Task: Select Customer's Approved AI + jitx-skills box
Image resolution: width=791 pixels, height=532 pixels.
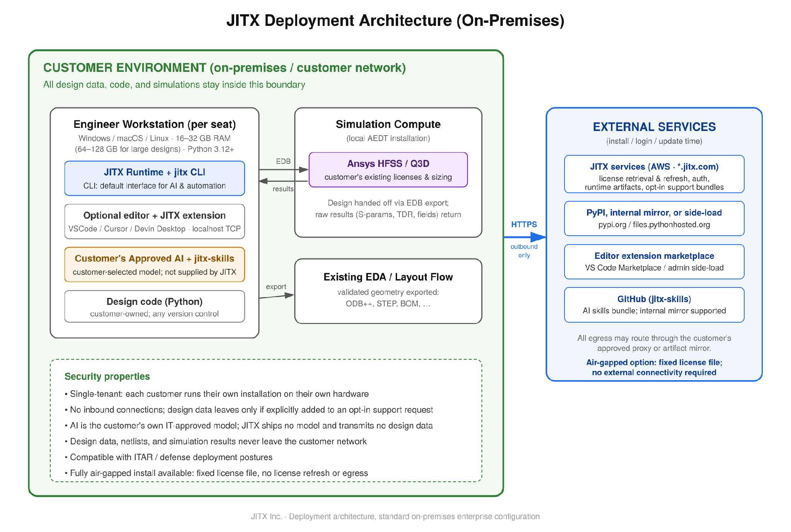Action: [155, 265]
